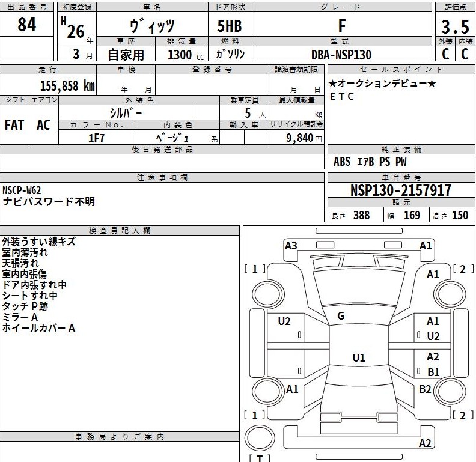Select the AC air conditioner value

[43, 125]
